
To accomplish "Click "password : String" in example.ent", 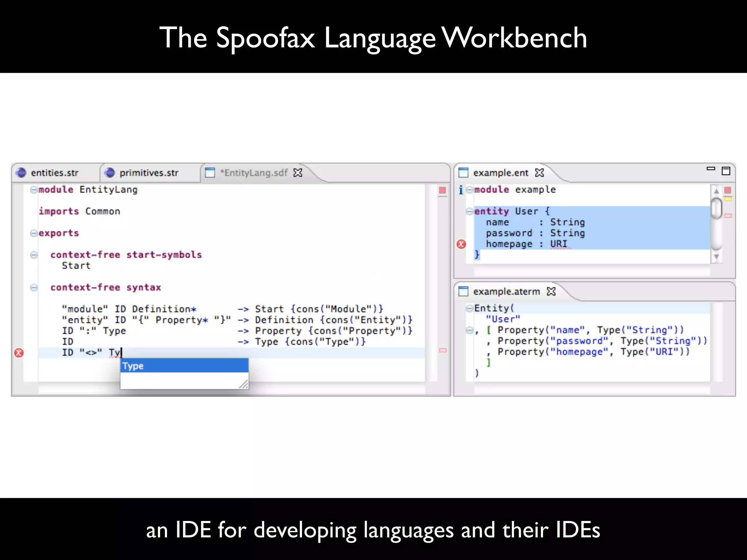I will coord(535,233).
